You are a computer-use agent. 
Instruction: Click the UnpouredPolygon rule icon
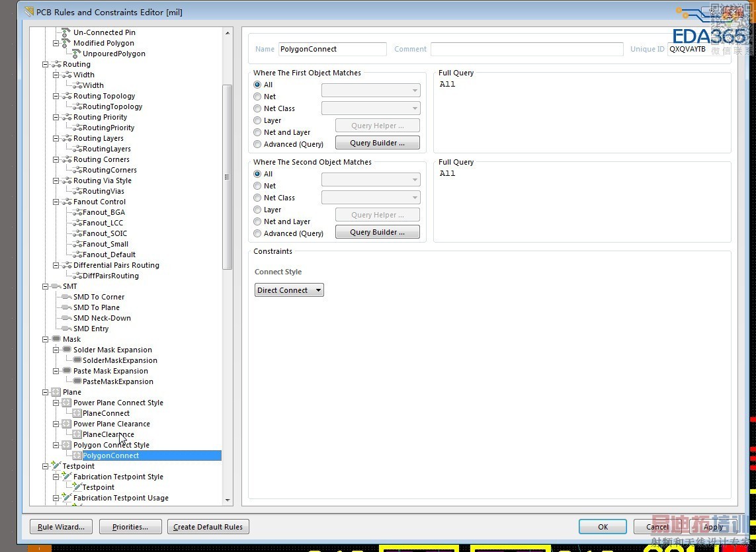(76, 54)
